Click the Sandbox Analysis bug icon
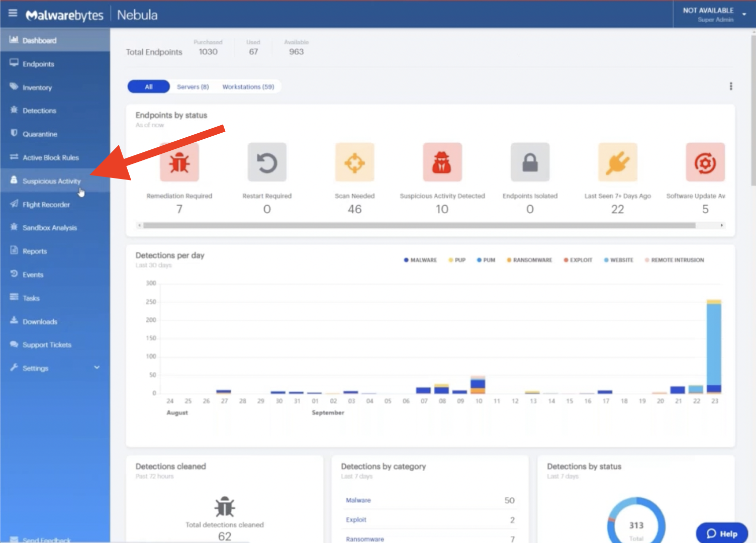 coord(14,227)
